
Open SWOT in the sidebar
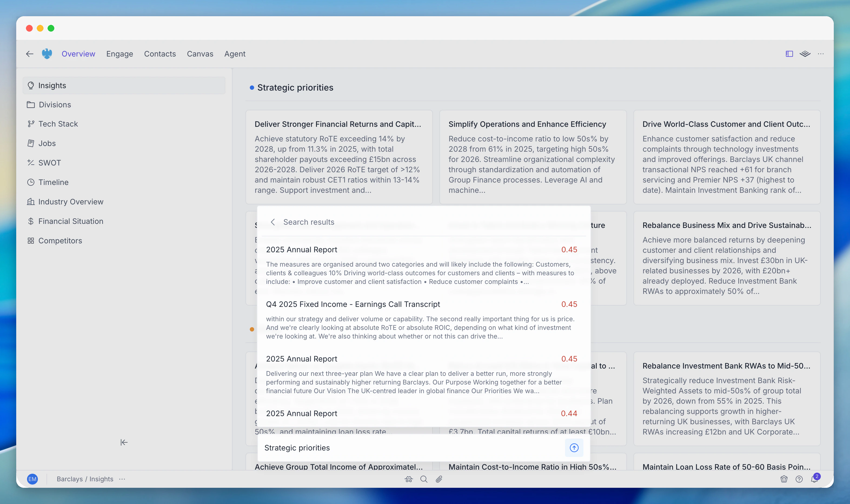coord(124,163)
